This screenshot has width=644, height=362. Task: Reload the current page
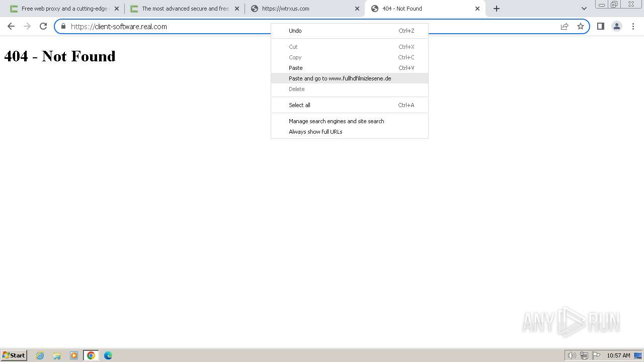43,26
